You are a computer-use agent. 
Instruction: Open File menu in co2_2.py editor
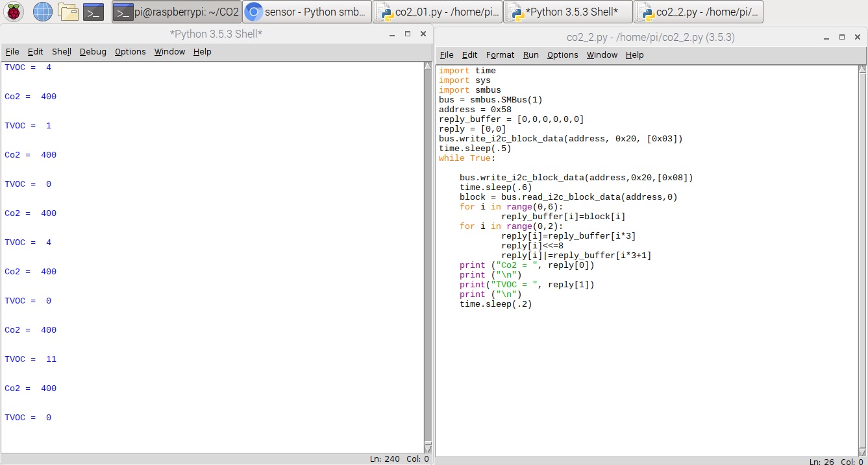447,55
